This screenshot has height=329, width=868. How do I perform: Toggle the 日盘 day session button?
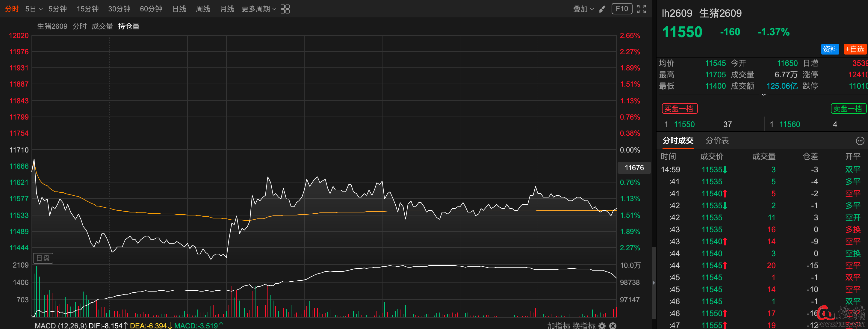click(x=43, y=258)
